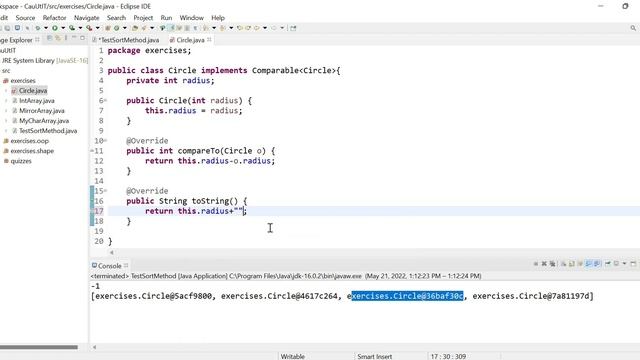The width and height of the screenshot is (640, 360).
Task: Expand the Circle.java tree node arrow
Action: pos(6,91)
